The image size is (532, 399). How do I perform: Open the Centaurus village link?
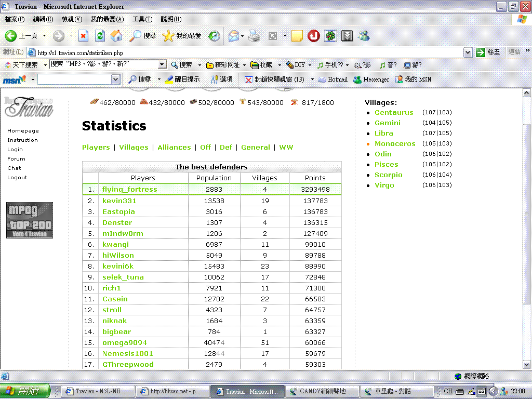pos(394,112)
